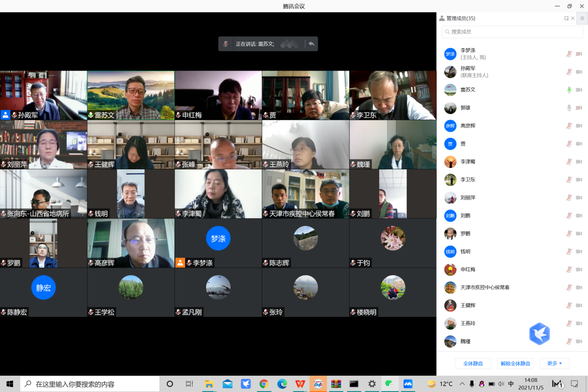Select 刘丽萍 in the member list
588x392 pixels.
point(468,198)
